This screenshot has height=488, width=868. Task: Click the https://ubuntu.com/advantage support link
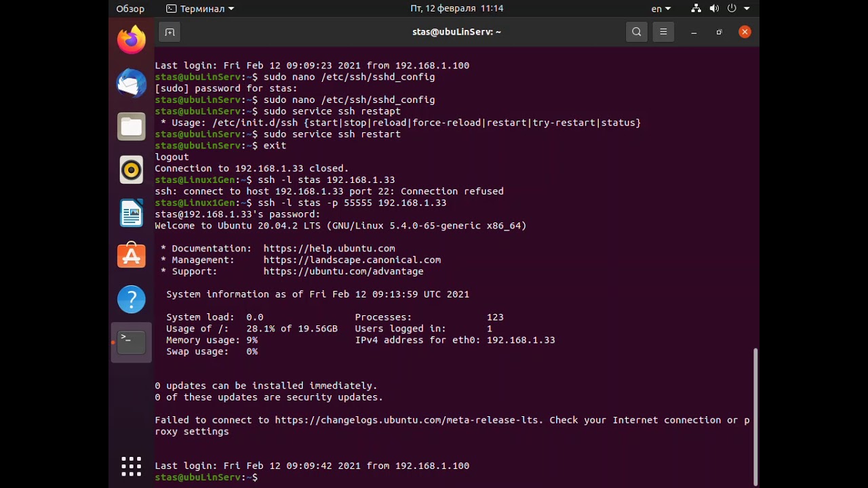point(343,272)
